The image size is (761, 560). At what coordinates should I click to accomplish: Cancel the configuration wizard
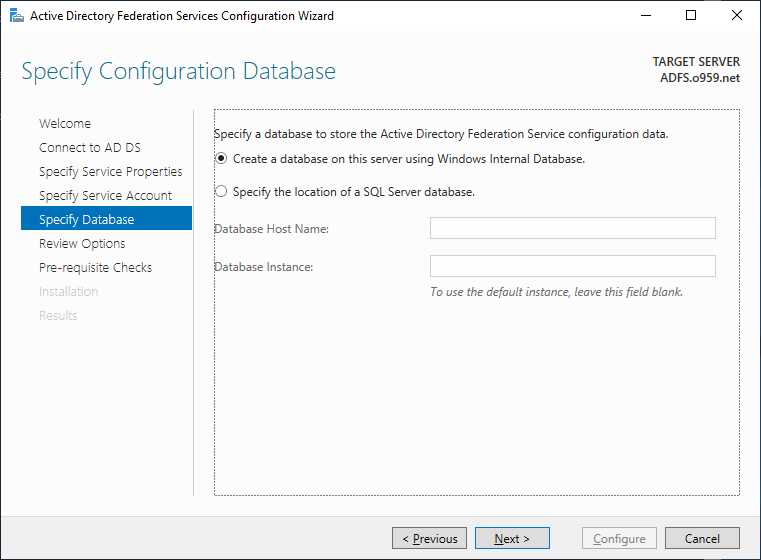coord(702,538)
